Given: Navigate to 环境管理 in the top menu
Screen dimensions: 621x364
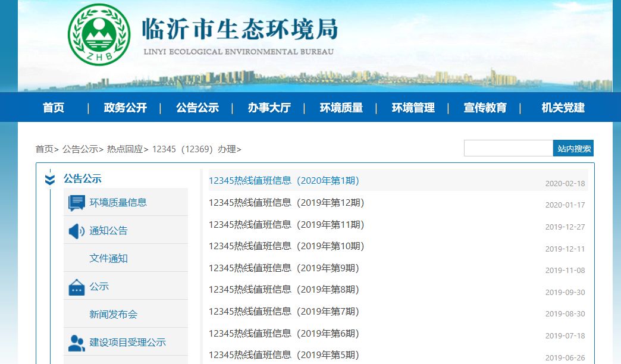Looking at the screenshot, I should coord(413,108).
